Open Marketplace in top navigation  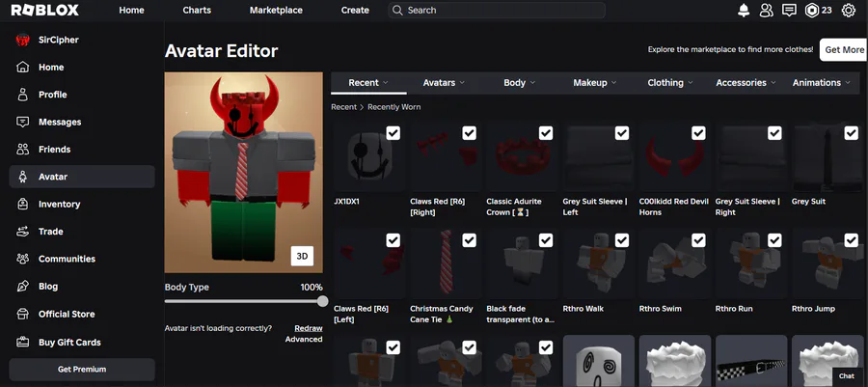[x=276, y=10]
